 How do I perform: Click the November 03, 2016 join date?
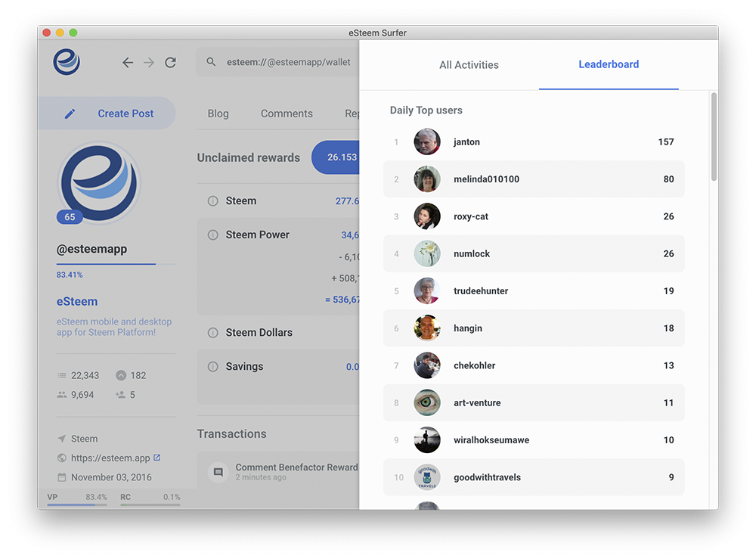click(x=111, y=477)
